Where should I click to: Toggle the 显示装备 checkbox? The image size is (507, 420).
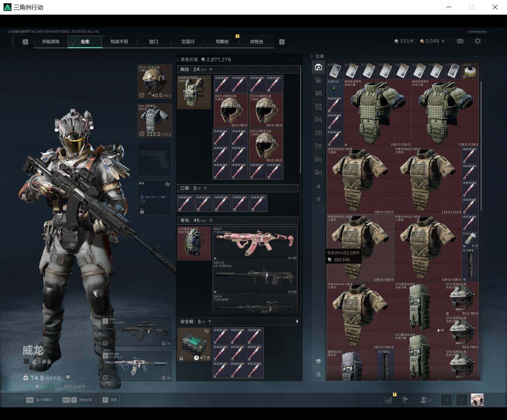click(27, 361)
